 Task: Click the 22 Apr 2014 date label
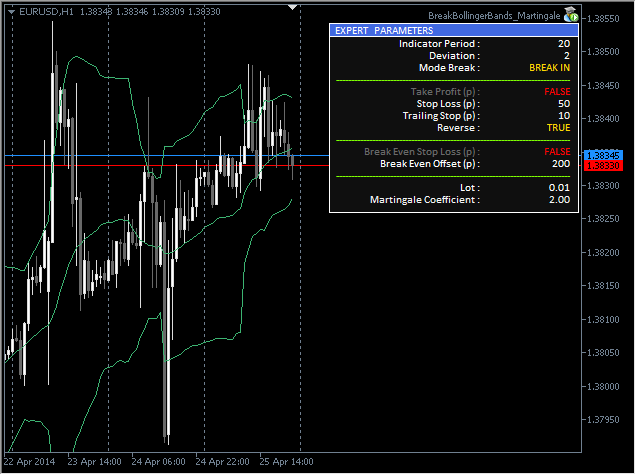tap(29, 462)
